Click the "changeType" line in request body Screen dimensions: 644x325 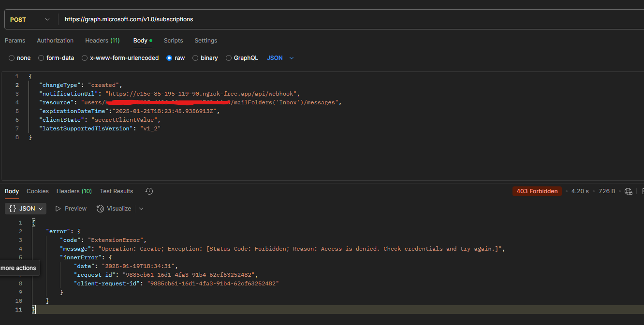81,85
